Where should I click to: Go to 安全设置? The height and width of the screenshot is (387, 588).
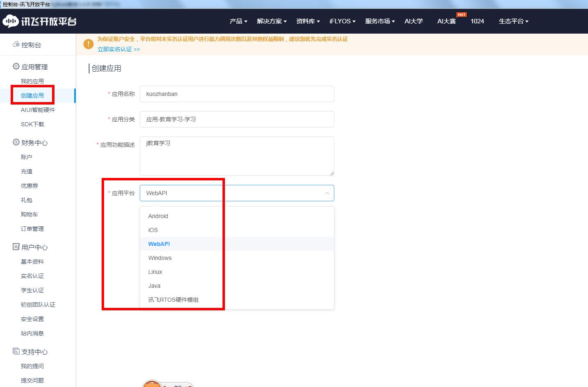click(32, 319)
